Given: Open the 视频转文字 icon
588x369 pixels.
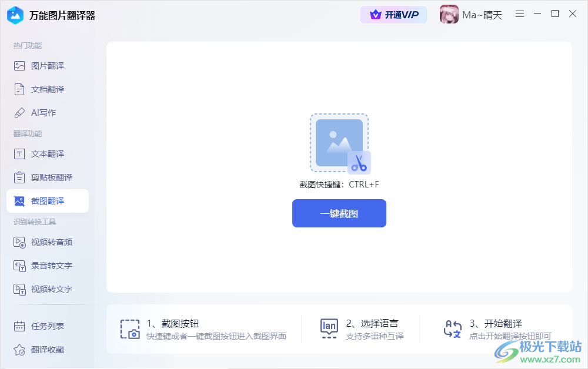Looking at the screenshot, I should (19, 289).
